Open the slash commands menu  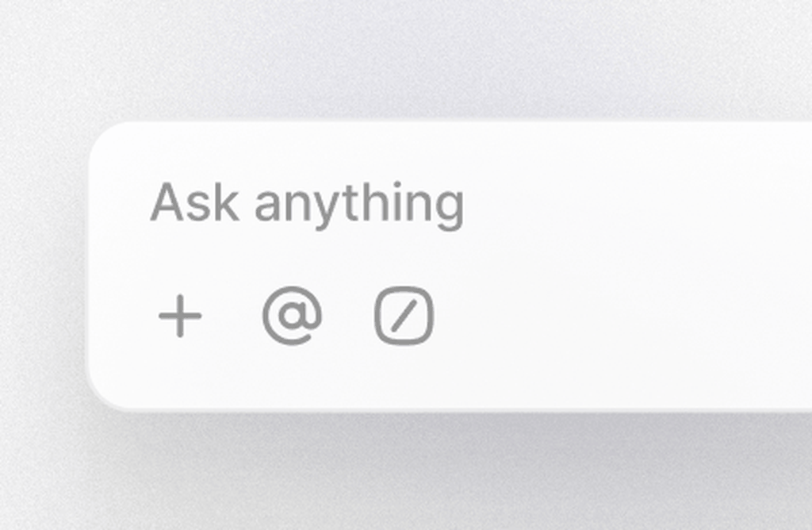click(404, 316)
